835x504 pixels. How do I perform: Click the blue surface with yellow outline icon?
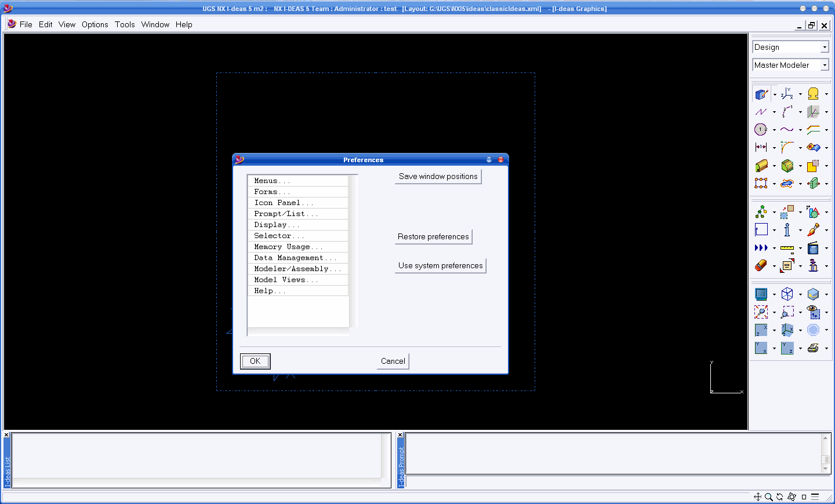(x=787, y=184)
